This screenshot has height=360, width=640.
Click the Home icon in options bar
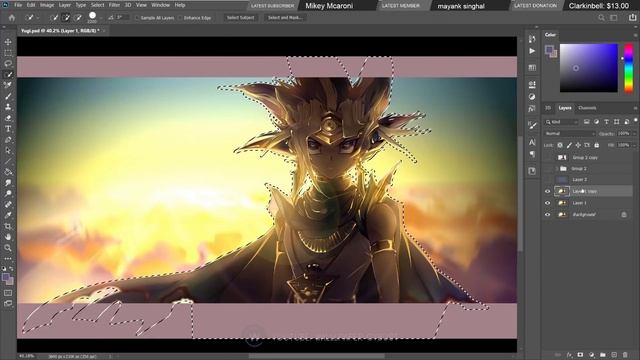[12, 18]
